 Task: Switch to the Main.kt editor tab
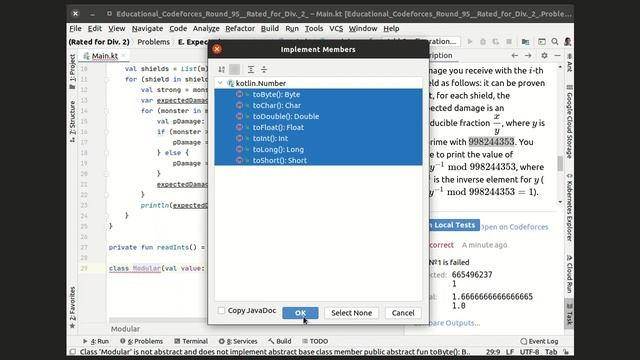pos(104,56)
